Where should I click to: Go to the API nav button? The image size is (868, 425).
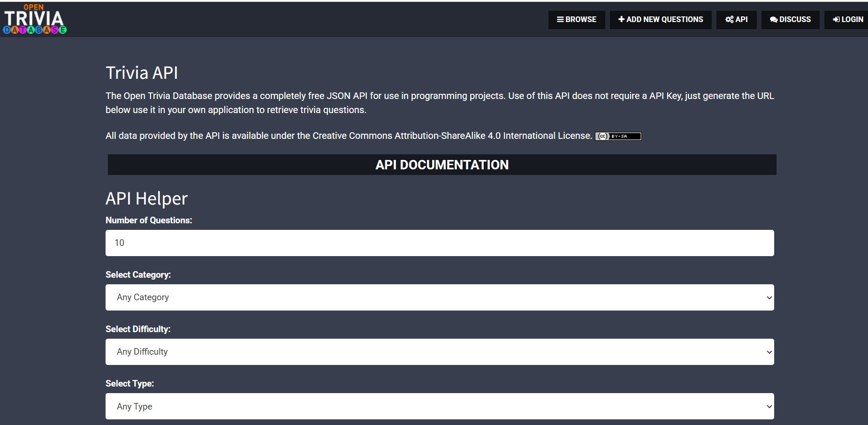737,20
